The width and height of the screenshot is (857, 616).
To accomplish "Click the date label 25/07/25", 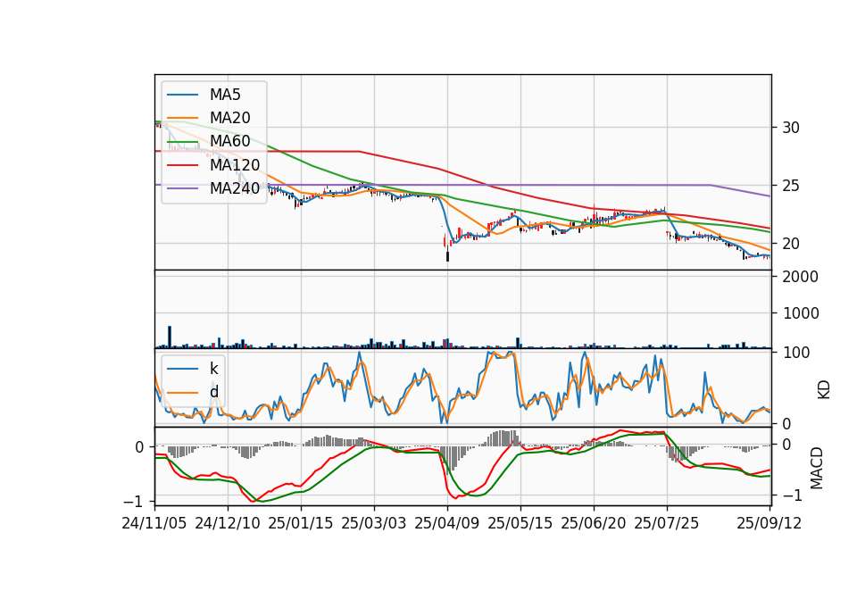I will [x=666, y=523].
